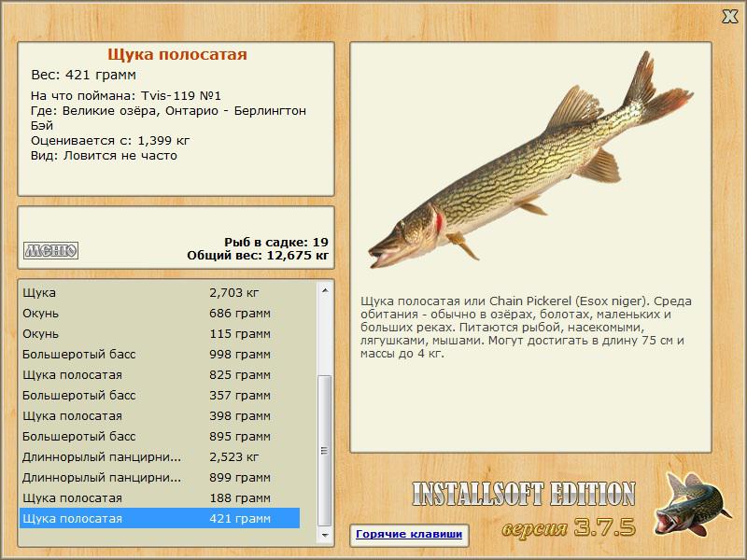Click the Общий вес: 12,675 кг text
The height and width of the screenshot is (560, 747).
coord(258,255)
